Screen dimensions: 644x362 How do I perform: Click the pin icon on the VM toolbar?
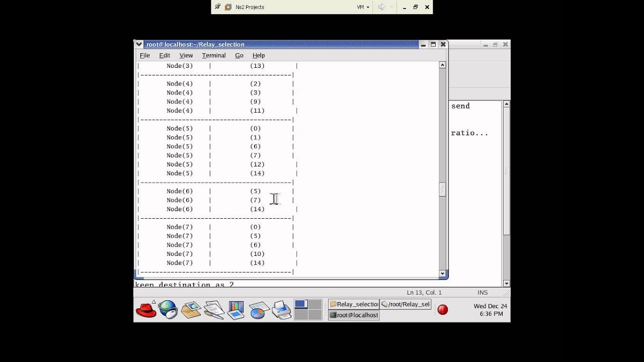coord(217,7)
